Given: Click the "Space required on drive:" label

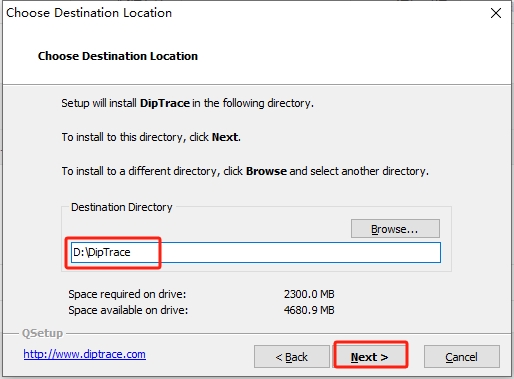Looking at the screenshot, I should (x=127, y=294).
